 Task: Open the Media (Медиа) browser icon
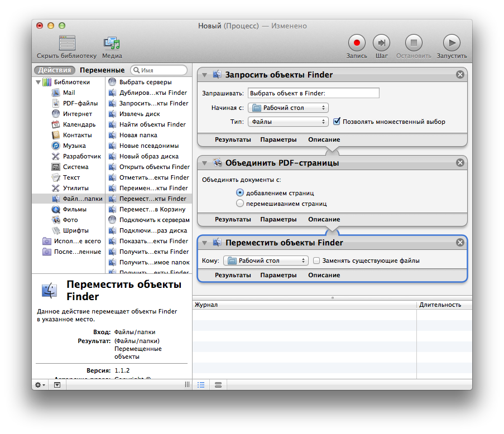click(x=112, y=43)
